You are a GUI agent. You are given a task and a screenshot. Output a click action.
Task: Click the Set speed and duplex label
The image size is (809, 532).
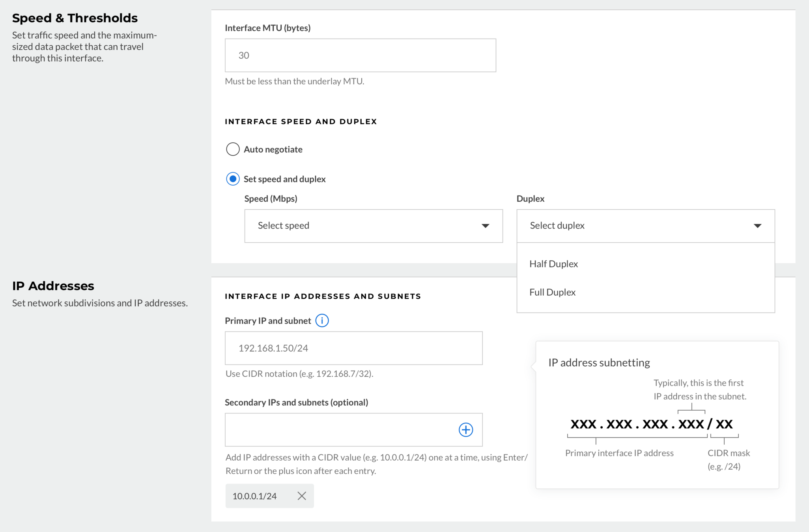point(284,179)
